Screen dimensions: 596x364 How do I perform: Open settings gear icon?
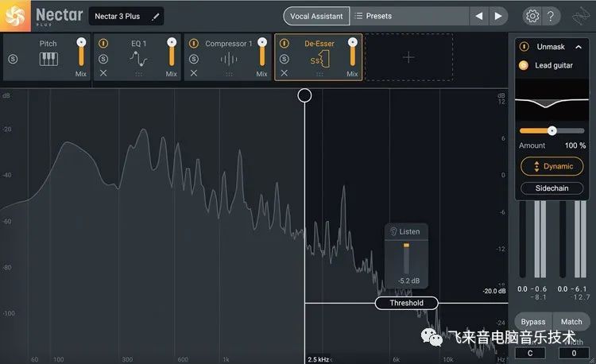pyautogui.click(x=532, y=17)
